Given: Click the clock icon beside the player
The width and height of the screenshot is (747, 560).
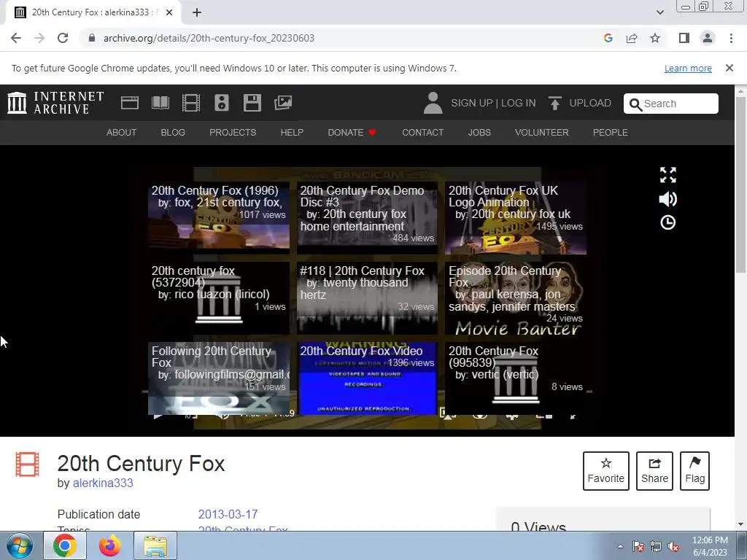Looking at the screenshot, I should pyautogui.click(x=668, y=222).
